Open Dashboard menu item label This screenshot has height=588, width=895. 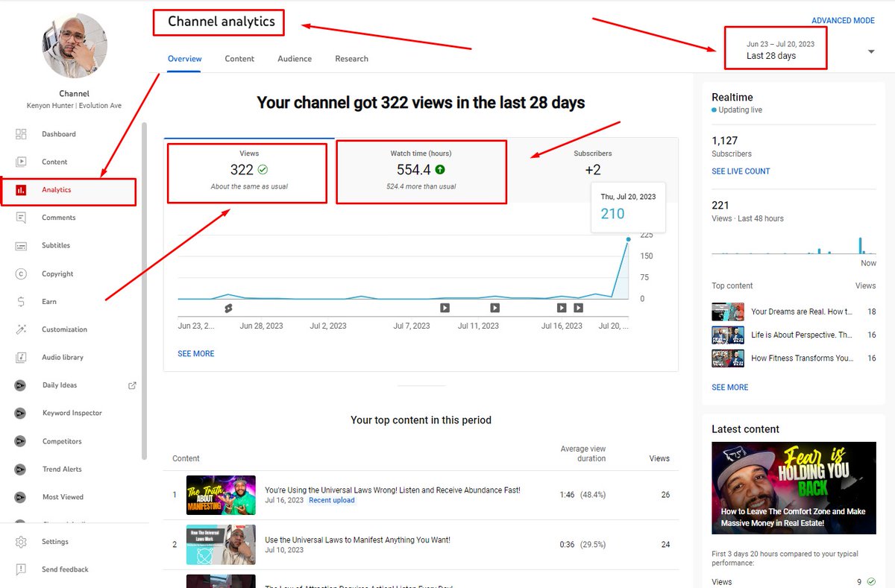[59, 134]
